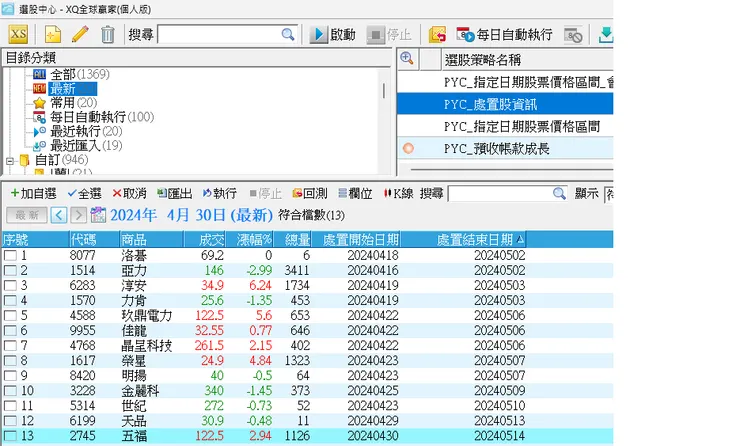Image resolution: width=740 pixels, height=446 pixels.
Task: Open backtest with 回測
Action: pyautogui.click(x=310, y=193)
